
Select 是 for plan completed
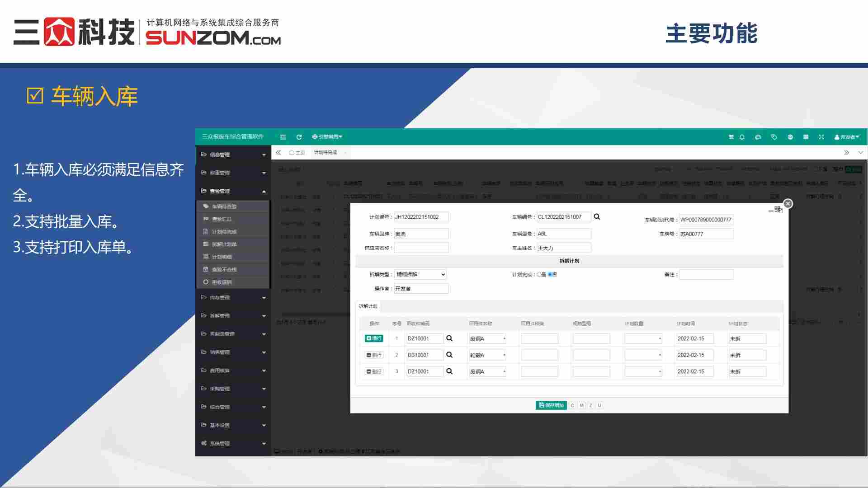(539, 275)
